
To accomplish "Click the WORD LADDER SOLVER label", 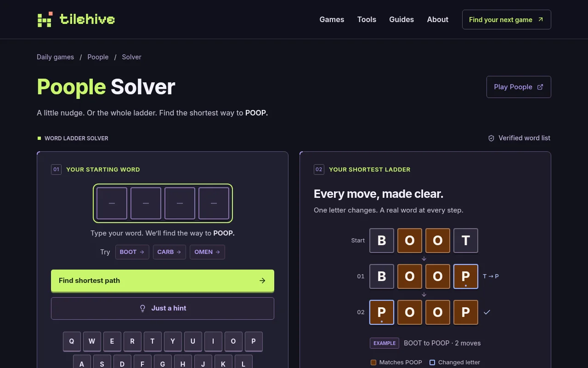I will [x=76, y=138].
